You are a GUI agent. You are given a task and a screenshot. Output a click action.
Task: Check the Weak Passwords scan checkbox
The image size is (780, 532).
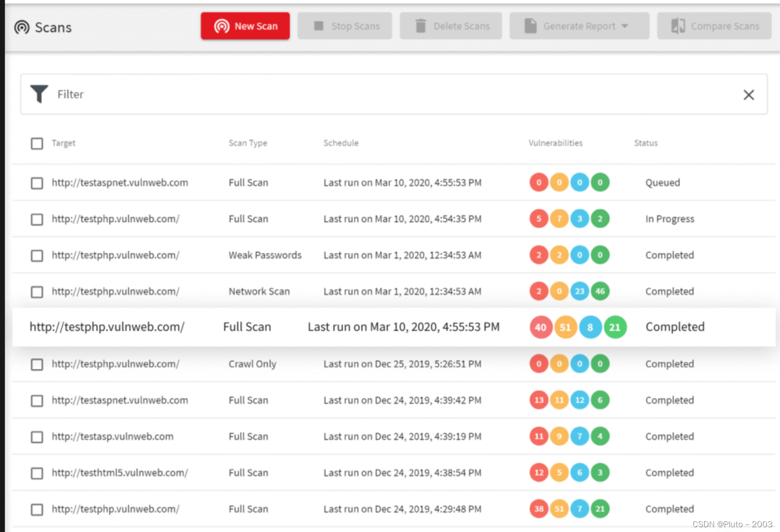37,255
